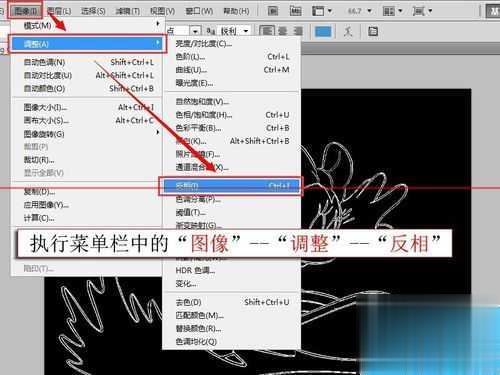Open the 图像(I) menu
Image resolution: width=500 pixels, height=375 pixels.
point(26,11)
